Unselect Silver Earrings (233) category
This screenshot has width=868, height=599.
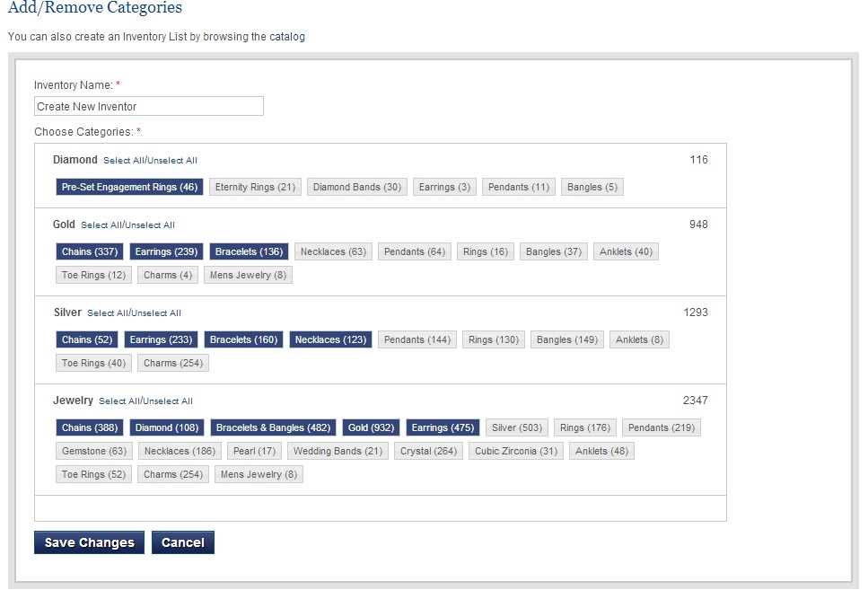(x=161, y=340)
